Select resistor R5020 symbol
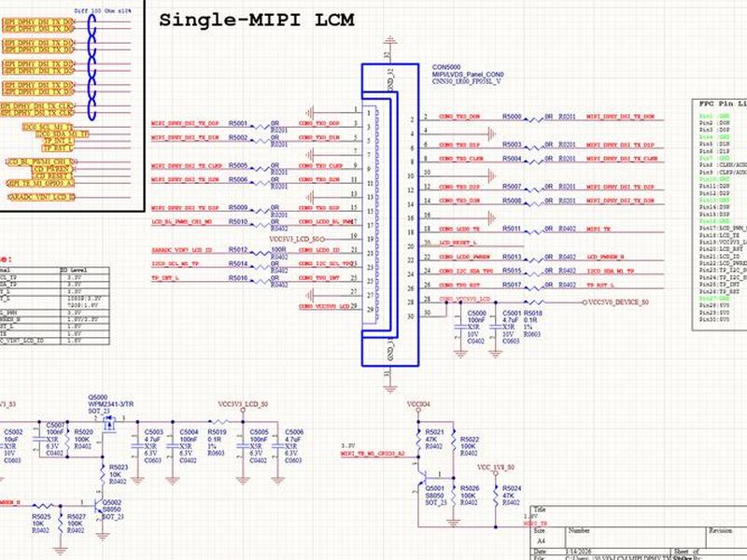This screenshot has height=560, width=747. [x=67, y=439]
